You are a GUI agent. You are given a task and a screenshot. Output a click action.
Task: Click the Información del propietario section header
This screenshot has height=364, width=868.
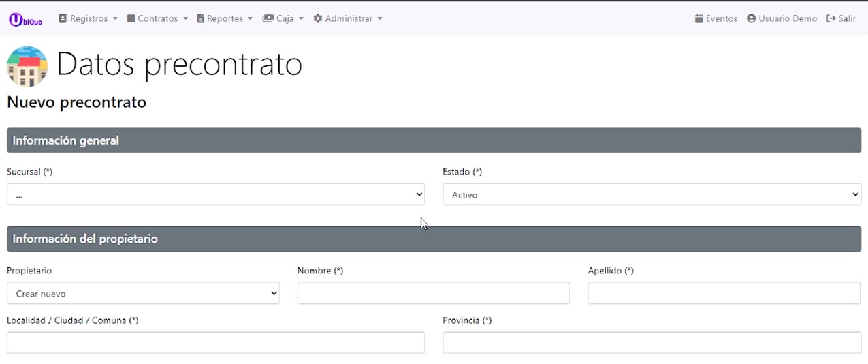point(434,239)
